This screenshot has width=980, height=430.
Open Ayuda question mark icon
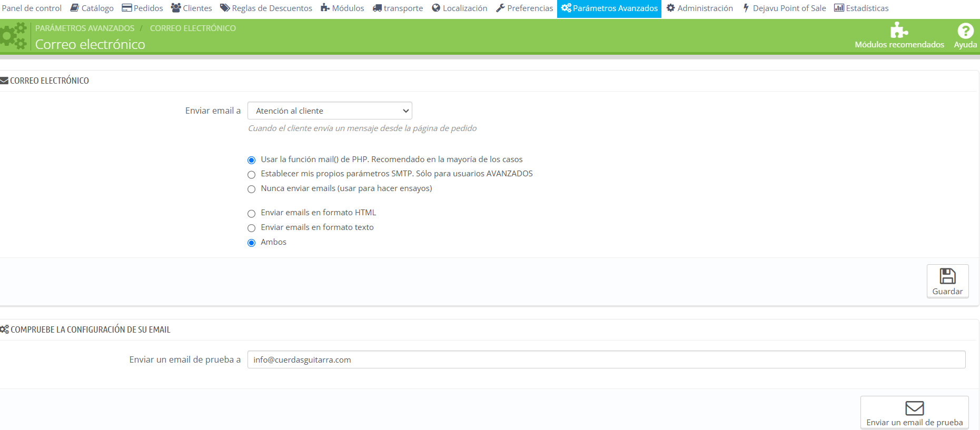click(965, 31)
